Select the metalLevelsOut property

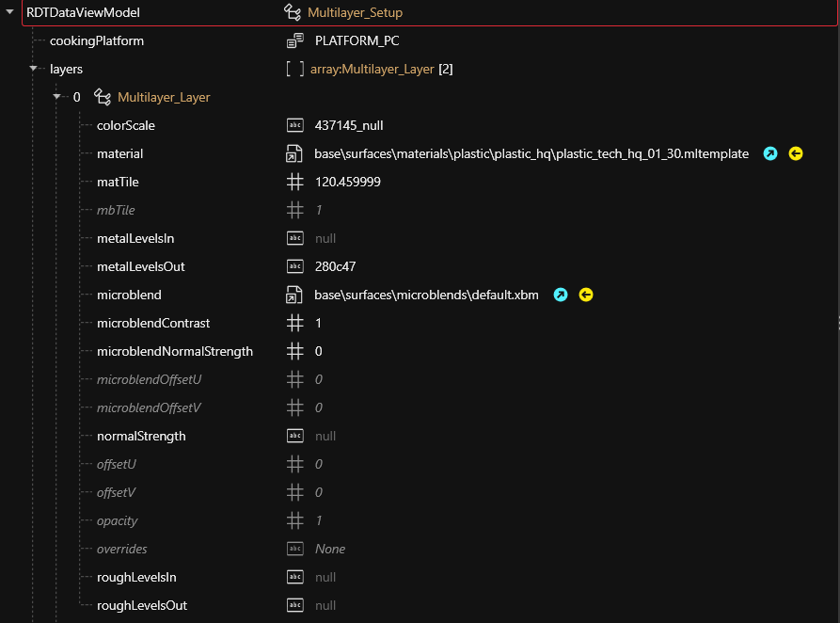pyautogui.click(x=140, y=266)
